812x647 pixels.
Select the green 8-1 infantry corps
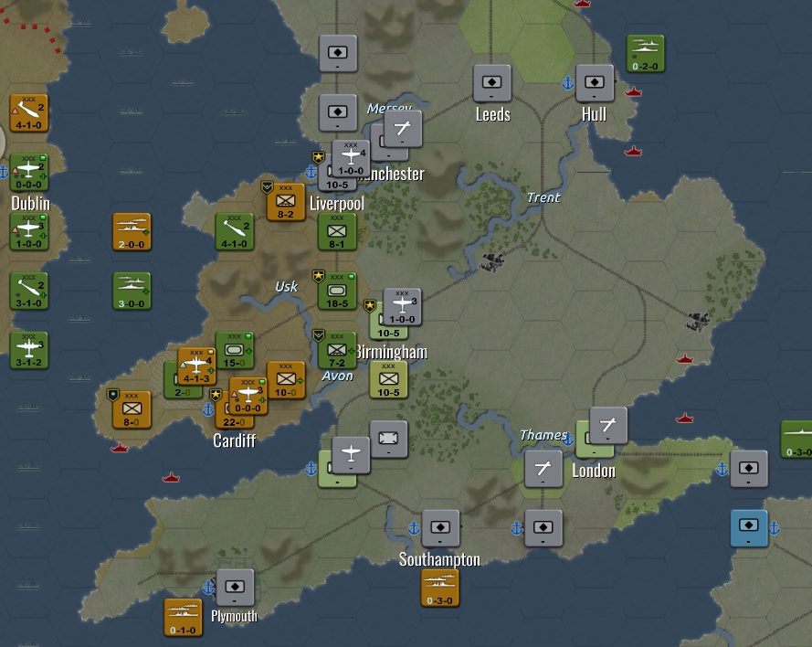tap(337, 232)
